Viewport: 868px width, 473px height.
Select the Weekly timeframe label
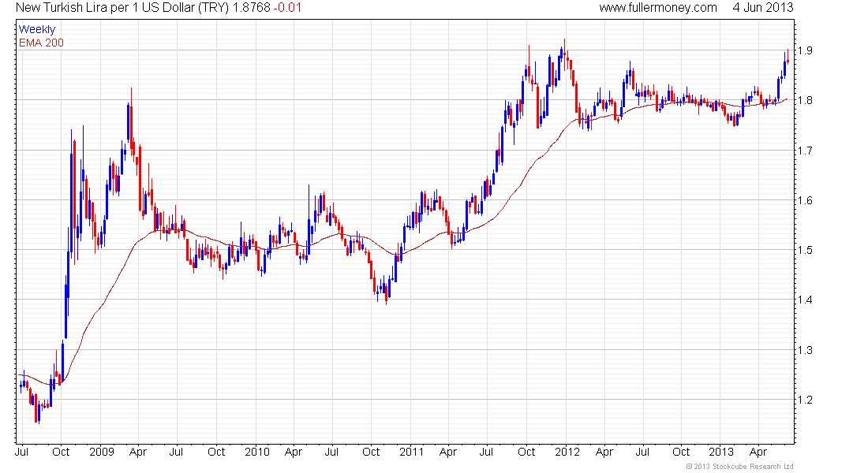click(37, 29)
